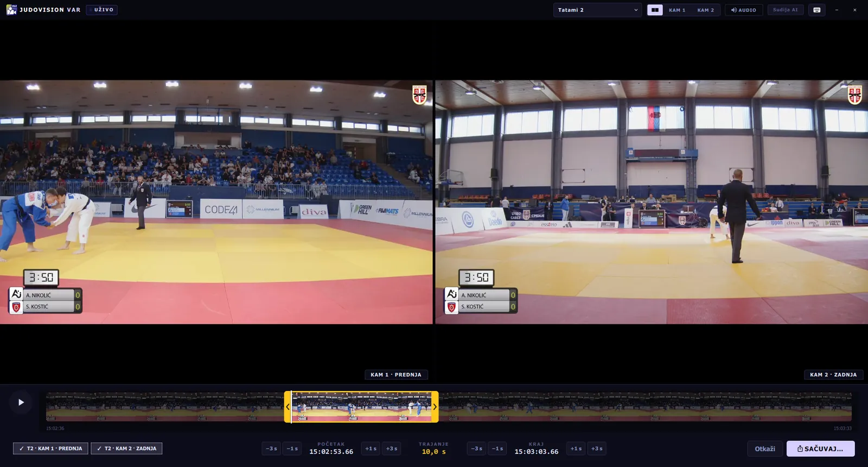
Task: Open the Tatami 2 dropdown
Action: [597, 10]
